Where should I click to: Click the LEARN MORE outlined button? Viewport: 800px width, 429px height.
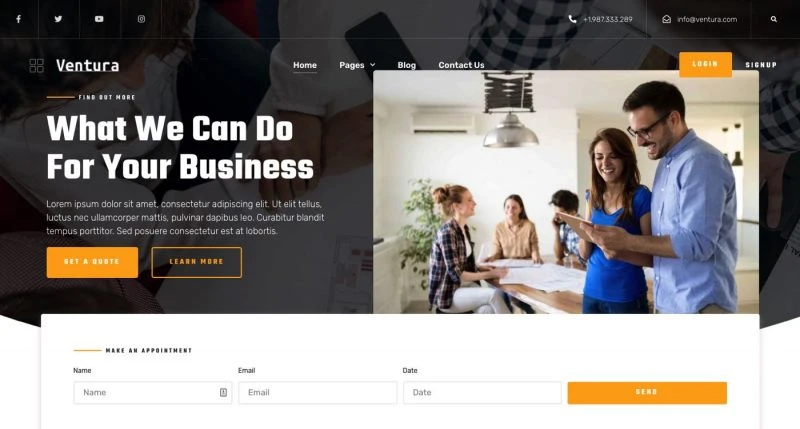point(196,262)
